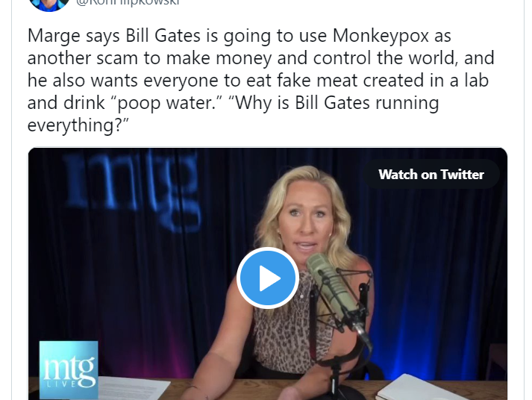Click the word everything?” ending the tweet
The height and width of the screenshot is (400, 532).
78,125
